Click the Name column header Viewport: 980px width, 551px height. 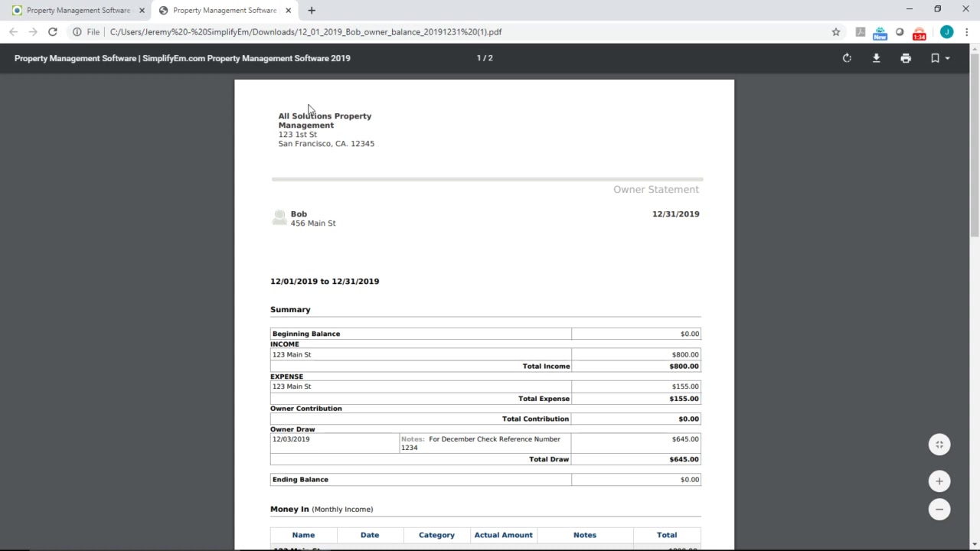303,535
